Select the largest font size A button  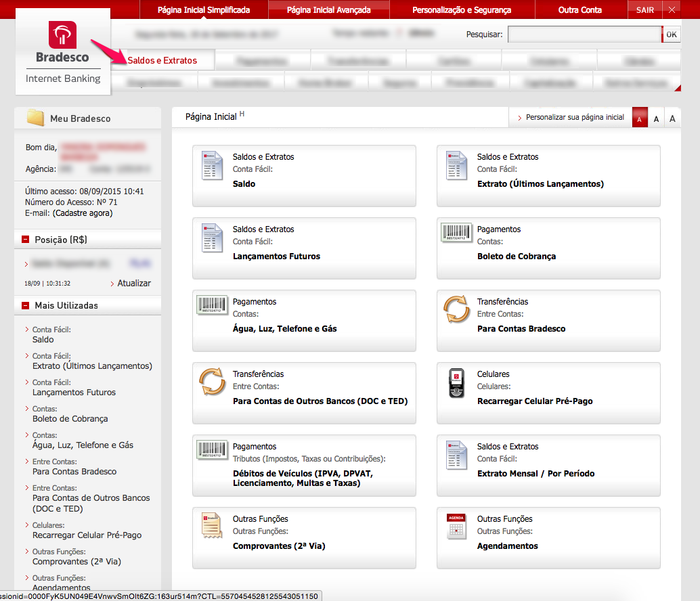672,118
